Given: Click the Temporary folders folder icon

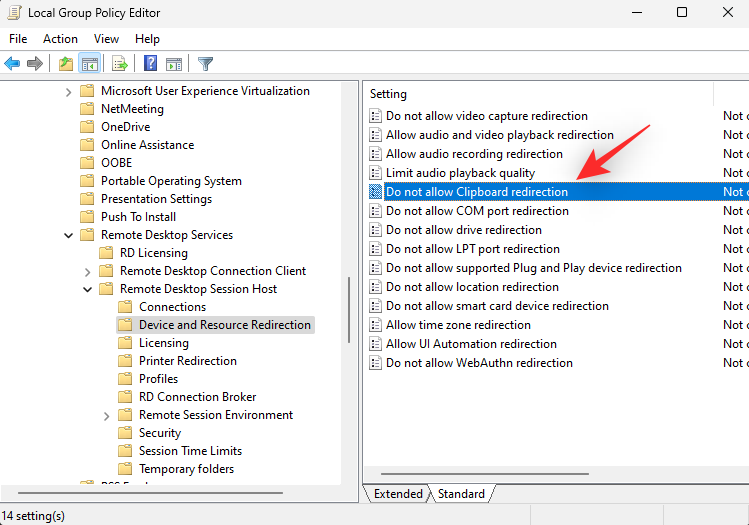Looking at the screenshot, I should (125, 469).
